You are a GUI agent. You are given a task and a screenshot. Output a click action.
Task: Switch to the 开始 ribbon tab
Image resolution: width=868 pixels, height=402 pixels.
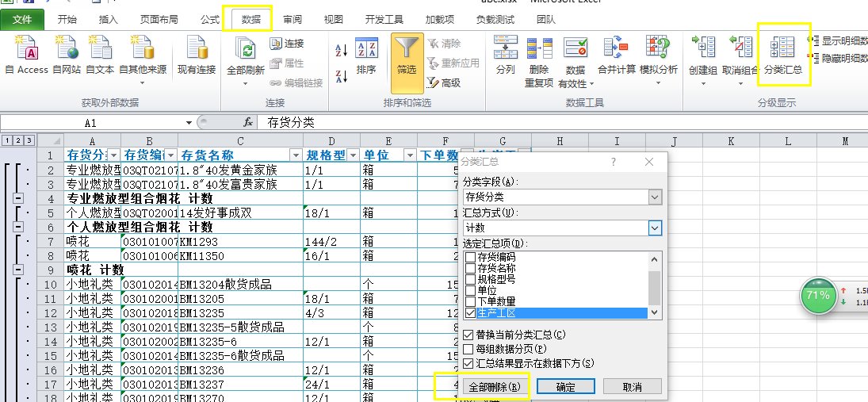[67, 19]
